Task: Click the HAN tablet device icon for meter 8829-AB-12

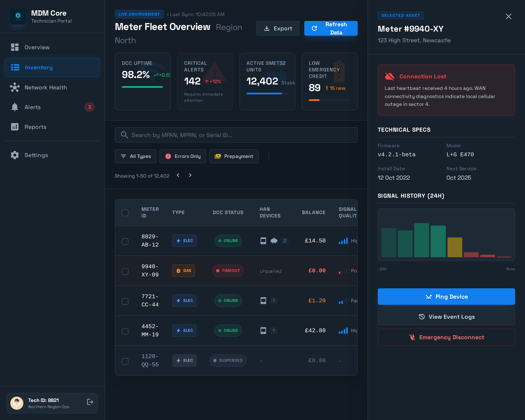Action: [263, 241]
